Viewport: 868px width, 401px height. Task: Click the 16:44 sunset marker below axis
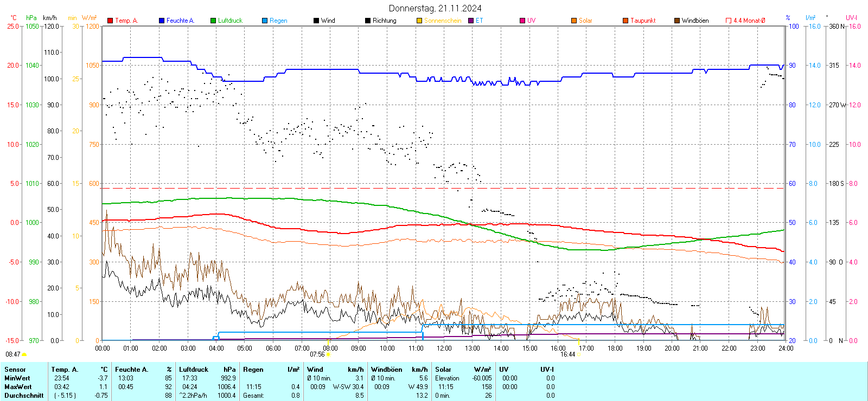pyautogui.click(x=567, y=354)
